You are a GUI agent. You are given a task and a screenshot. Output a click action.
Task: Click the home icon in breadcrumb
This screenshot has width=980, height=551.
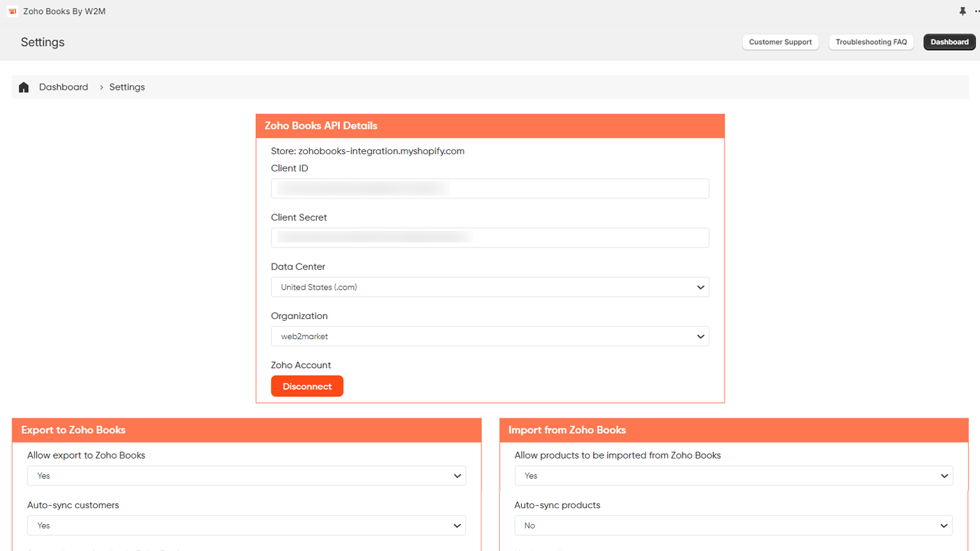pos(24,88)
